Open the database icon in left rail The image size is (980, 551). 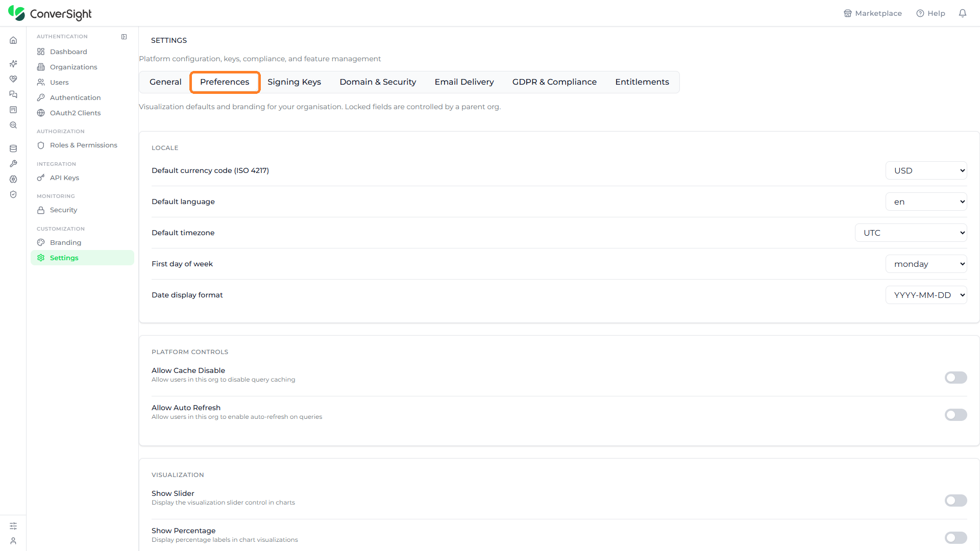13,148
